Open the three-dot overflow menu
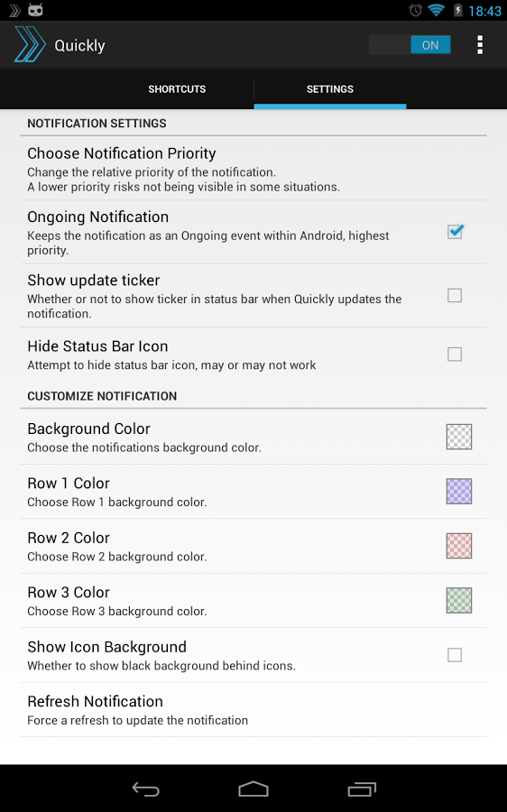The height and width of the screenshot is (812, 507). tap(480, 45)
